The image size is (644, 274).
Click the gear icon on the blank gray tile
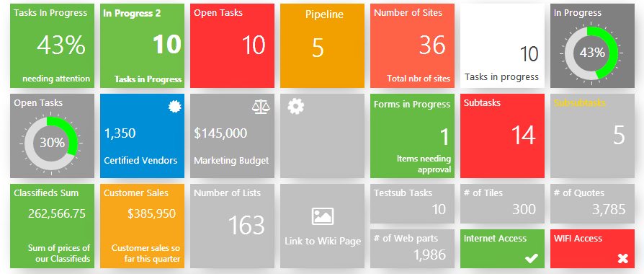point(296,107)
